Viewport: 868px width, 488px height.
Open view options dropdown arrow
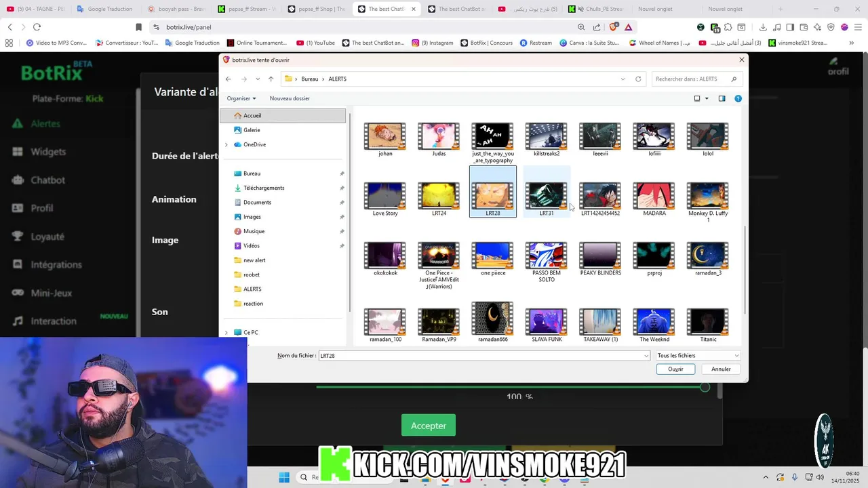tap(707, 98)
